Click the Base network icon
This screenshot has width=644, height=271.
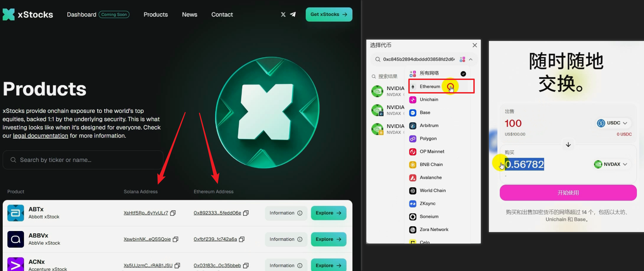point(413,113)
